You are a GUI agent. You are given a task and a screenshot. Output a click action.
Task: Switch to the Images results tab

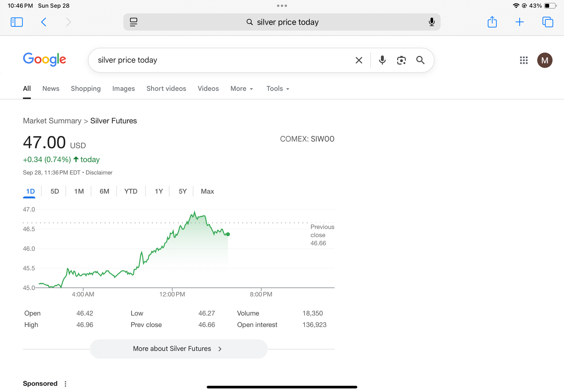pyautogui.click(x=123, y=89)
